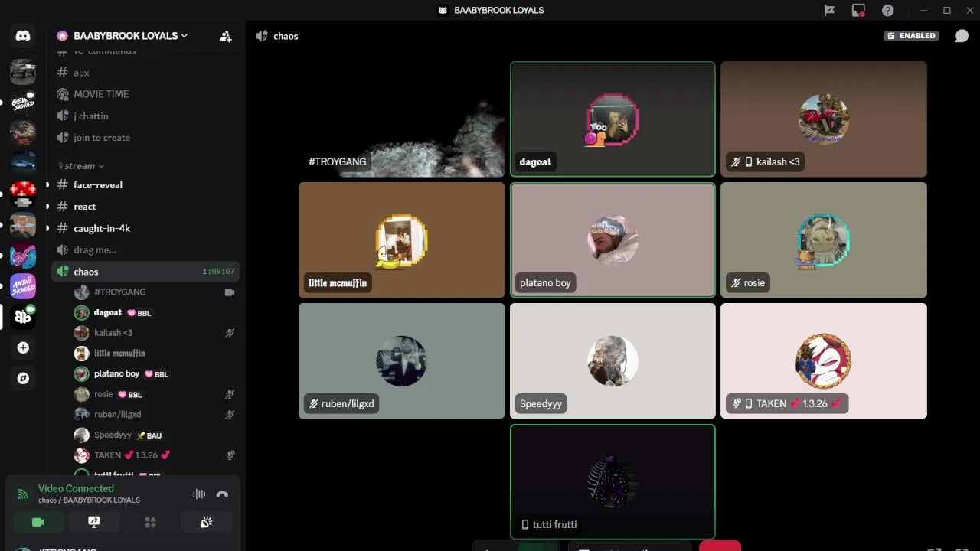The image size is (980, 551).
Task: Click the invite people icon beside server name
Action: click(x=225, y=36)
